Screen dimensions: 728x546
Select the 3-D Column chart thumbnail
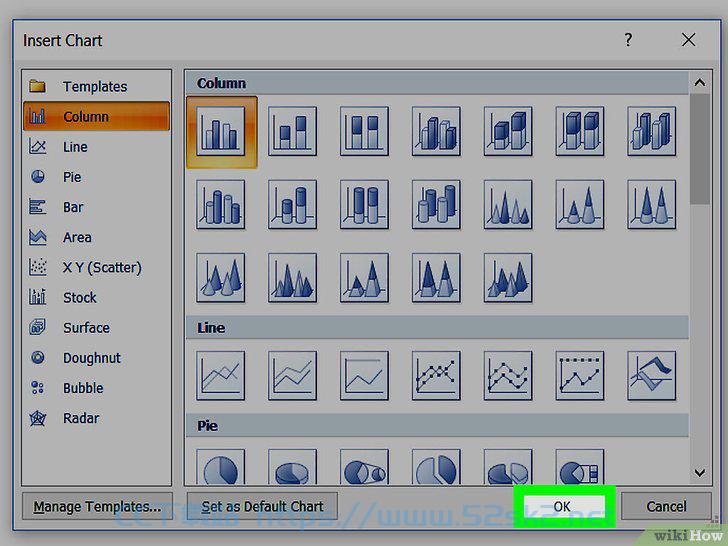pyautogui.click(x=651, y=131)
